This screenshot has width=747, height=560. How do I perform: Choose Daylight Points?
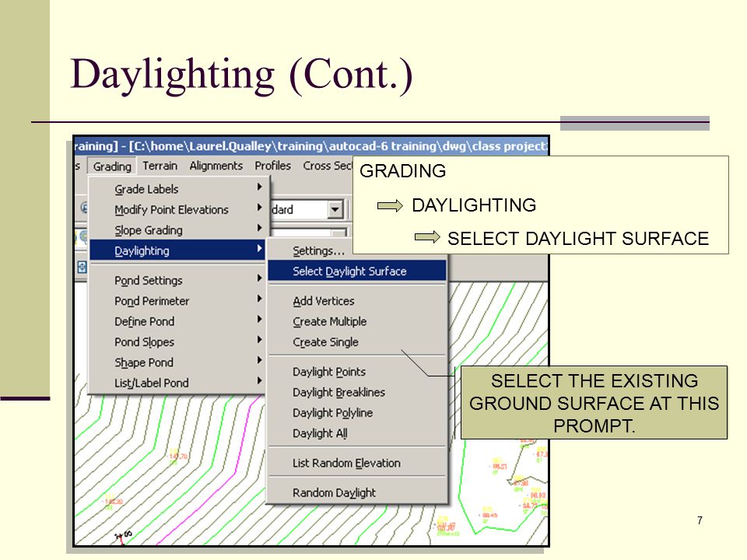pyautogui.click(x=357, y=372)
